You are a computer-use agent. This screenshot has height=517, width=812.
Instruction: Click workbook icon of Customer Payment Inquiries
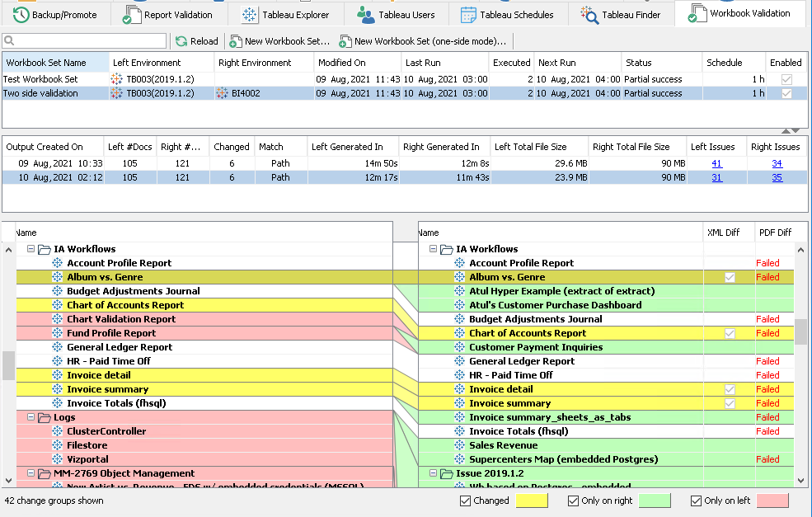(x=460, y=346)
